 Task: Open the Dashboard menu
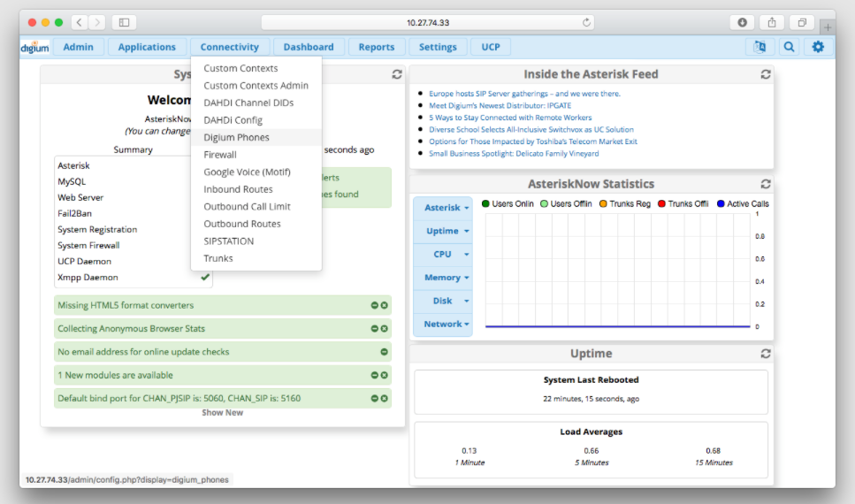(309, 47)
